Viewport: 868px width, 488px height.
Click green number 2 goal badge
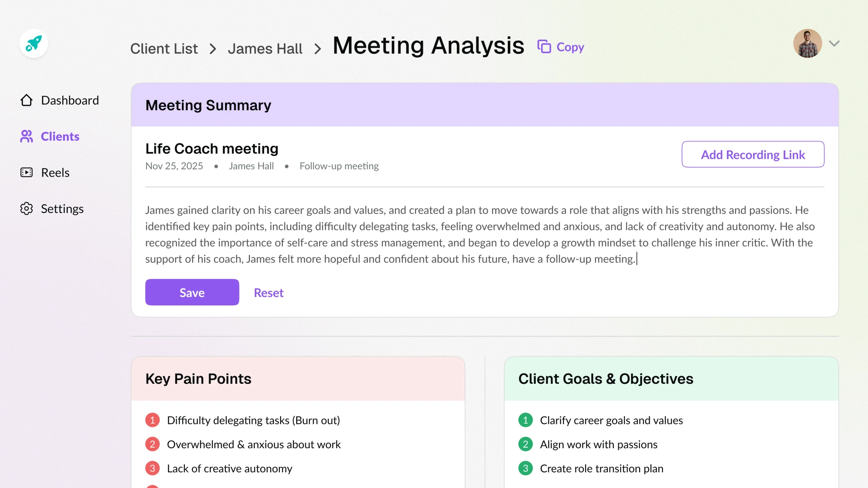tap(526, 444)
